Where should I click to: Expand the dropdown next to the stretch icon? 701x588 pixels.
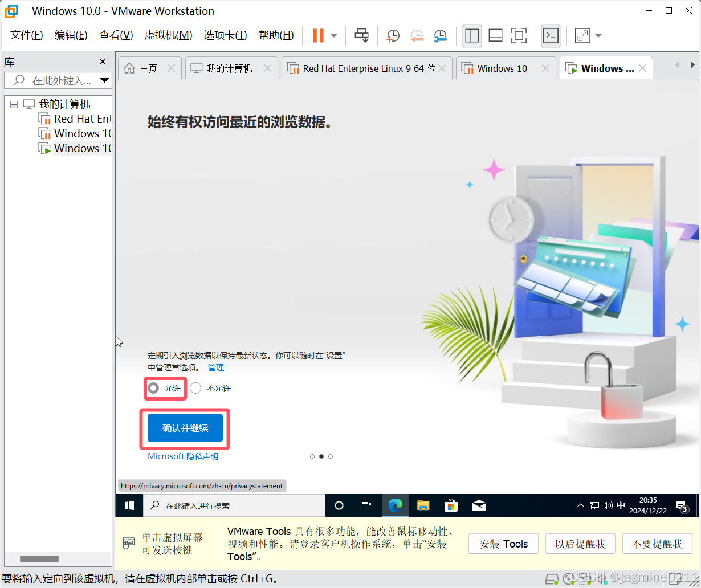(x=598, y=35)
